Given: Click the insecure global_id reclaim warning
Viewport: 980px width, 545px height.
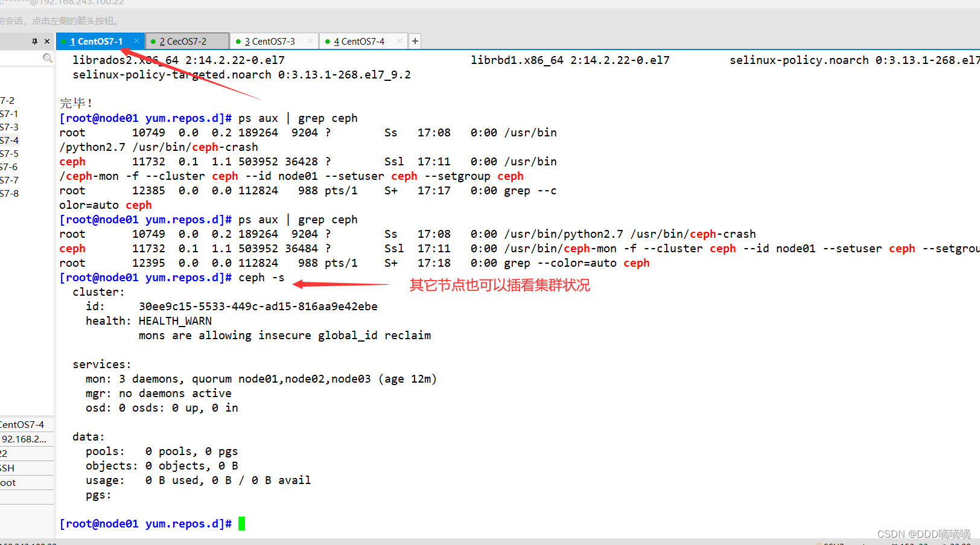Looking at the screenshot, I should coord(285,336).
